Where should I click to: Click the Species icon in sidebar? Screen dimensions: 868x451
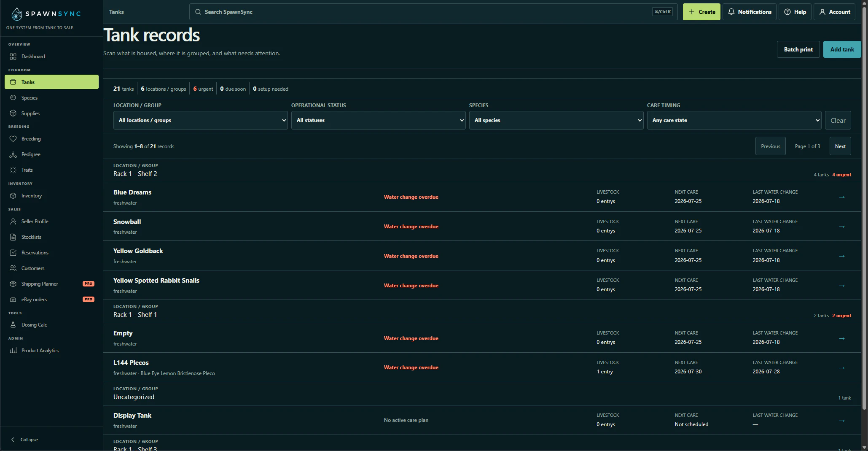click(x=13, y=98)
